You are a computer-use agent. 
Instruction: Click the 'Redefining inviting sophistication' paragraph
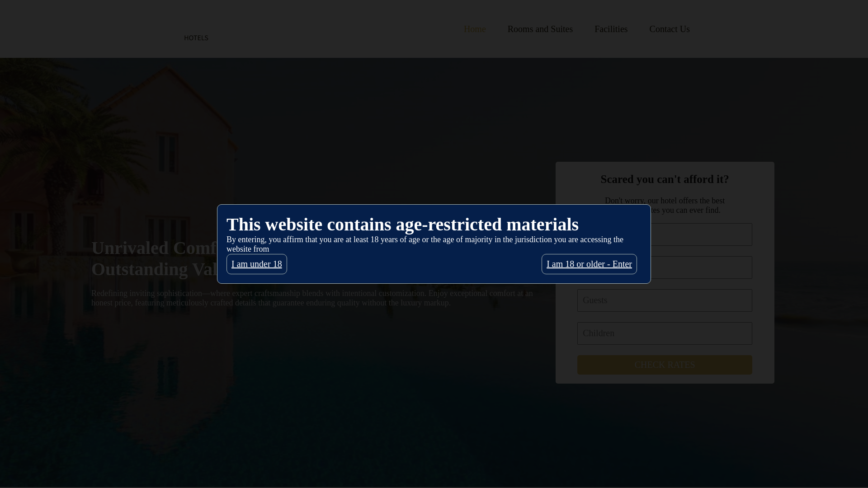point(312,298)
